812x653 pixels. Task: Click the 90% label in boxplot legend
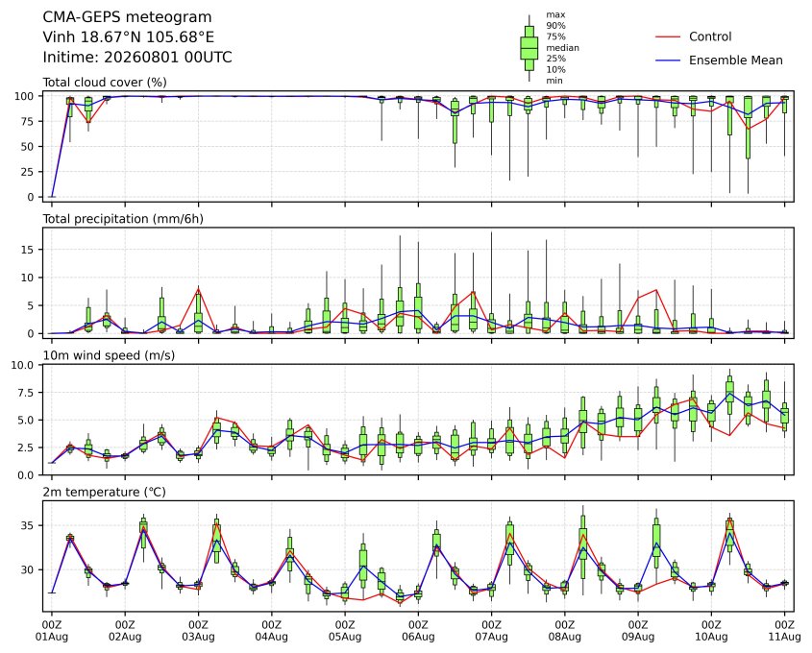555,26
